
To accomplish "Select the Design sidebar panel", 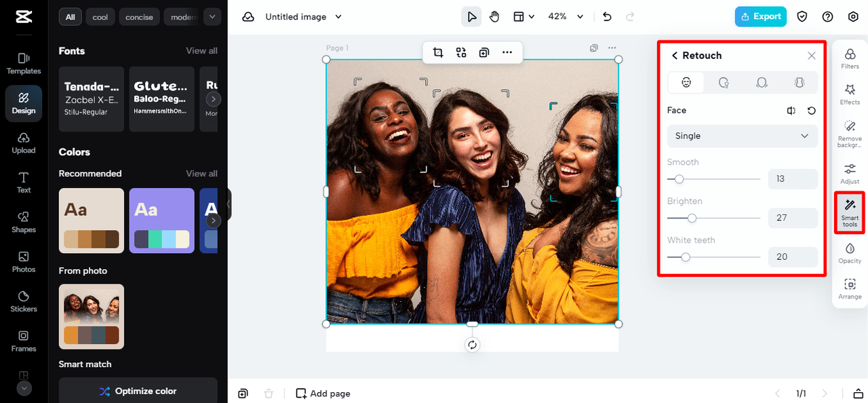I will (24, 103).
